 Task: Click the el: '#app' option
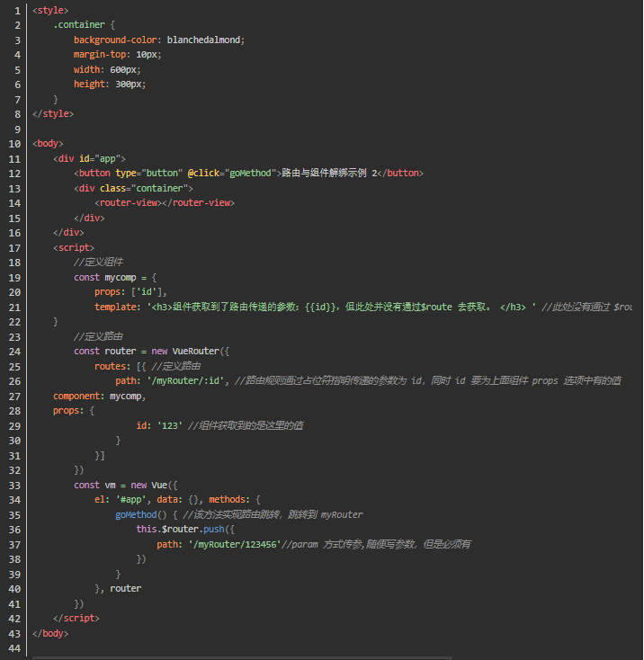pyautogui.click(x=121, y=499)
